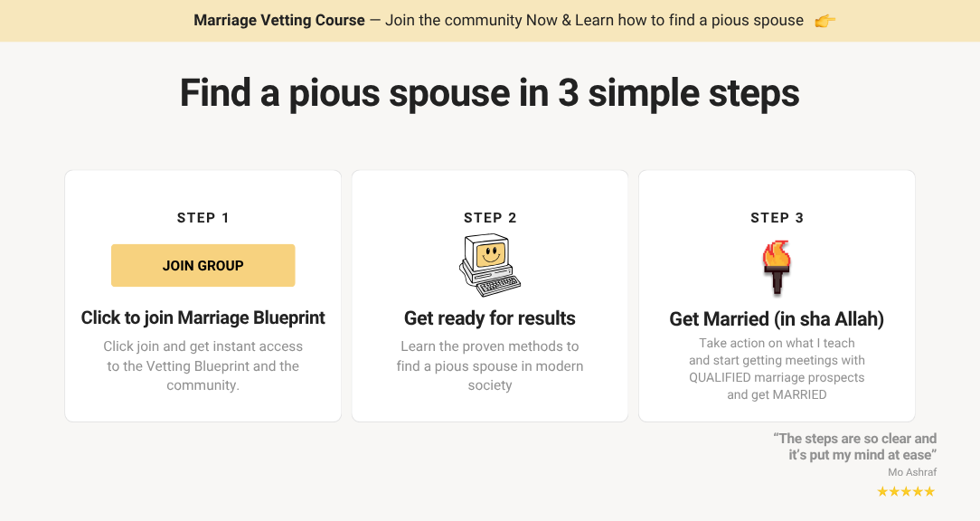Select the STEP 3 label

777,218
